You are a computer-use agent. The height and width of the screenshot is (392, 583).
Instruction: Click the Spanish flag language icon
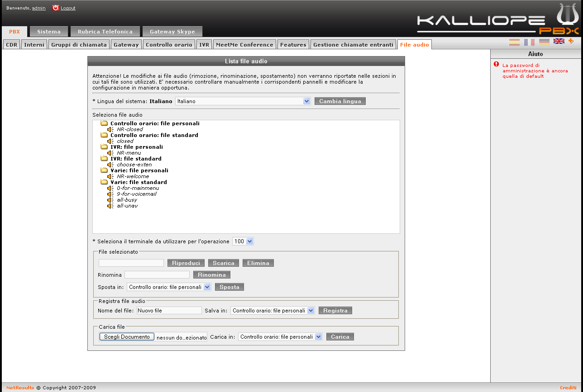point(514,42)
